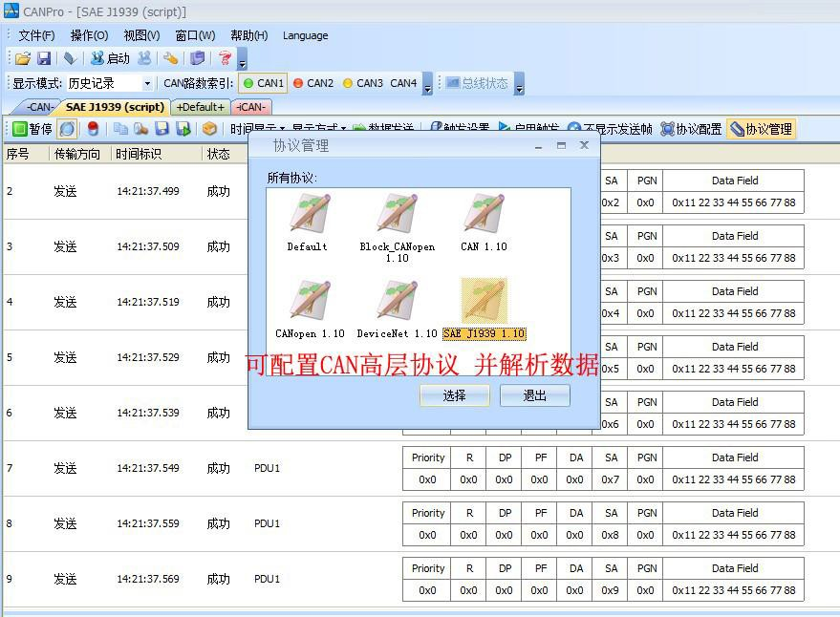The image size is (840, 617).
Task: Open 协议配置 protocol configuration tool
Action: tap(691, 129)
